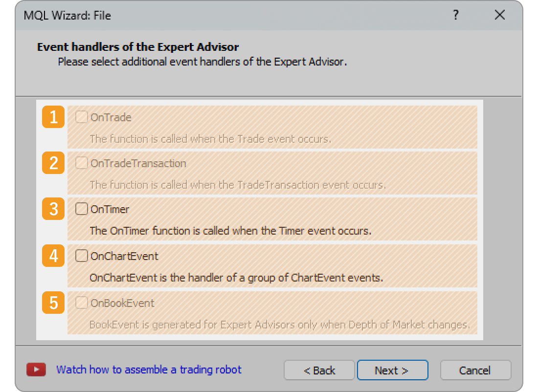The image size is (538, 392).
Task: Click the red YouTube play icon
Action: point(36,370)
